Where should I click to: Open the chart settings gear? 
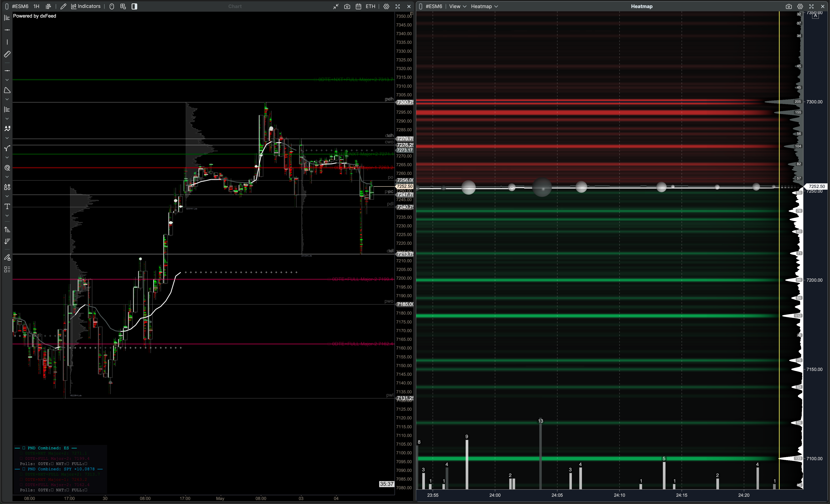pos(386,6)
